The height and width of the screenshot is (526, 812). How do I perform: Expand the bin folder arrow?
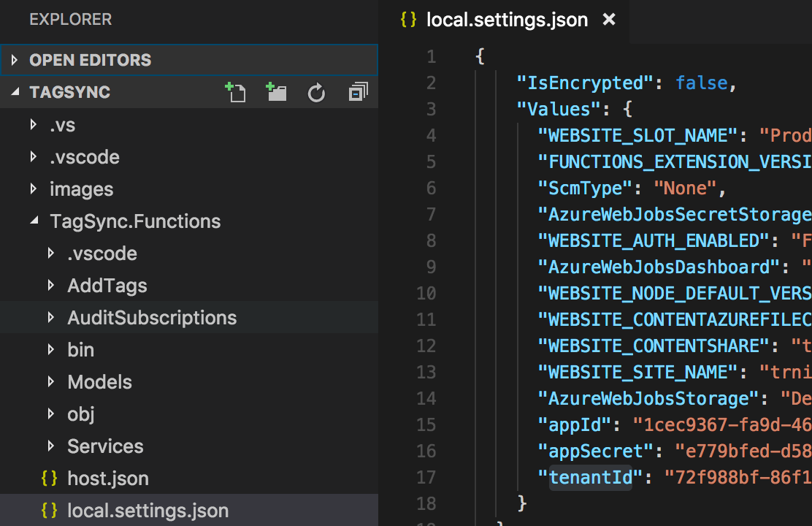[51, 349]
